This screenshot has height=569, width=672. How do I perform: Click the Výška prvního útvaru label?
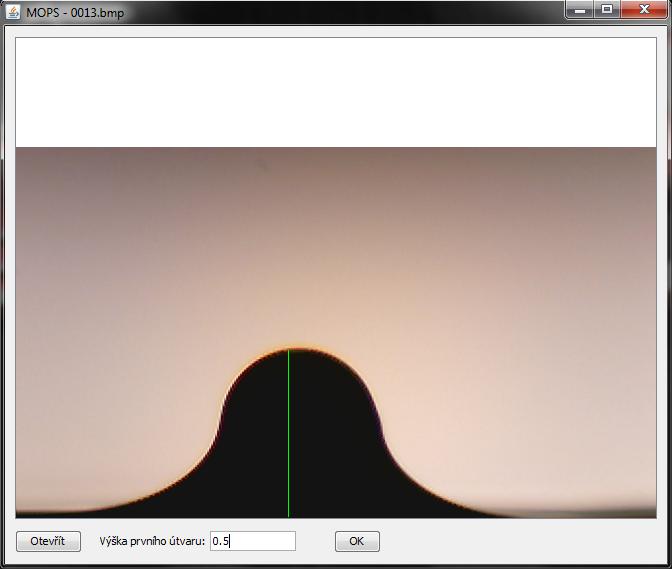click(152, 541)
